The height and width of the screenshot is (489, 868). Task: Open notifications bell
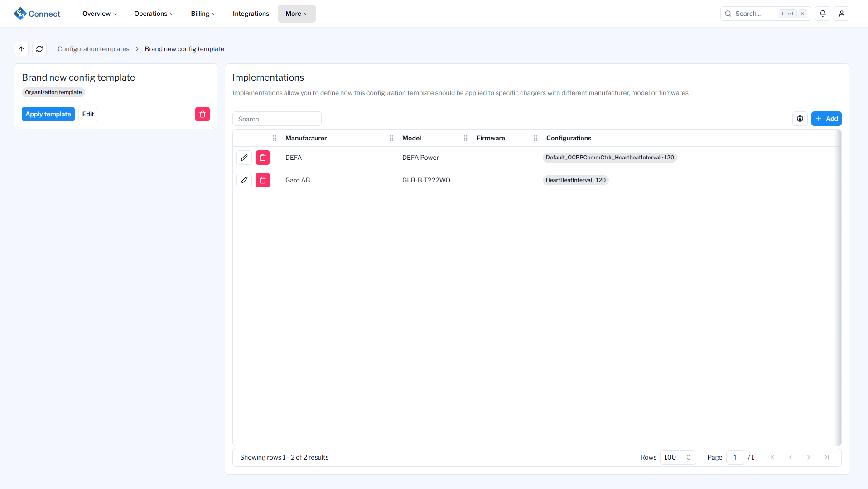click(x=822, y=13)
